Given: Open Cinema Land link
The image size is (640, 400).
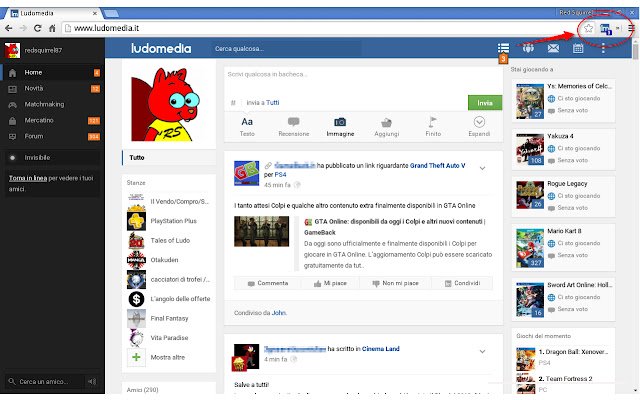Looking at the screenshot, I should (380, 349).
